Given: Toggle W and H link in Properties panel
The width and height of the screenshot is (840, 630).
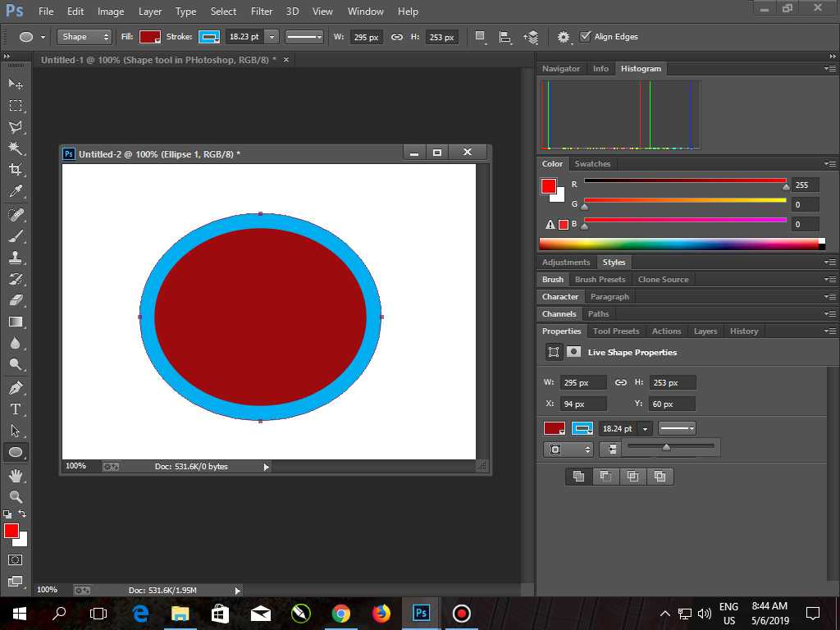Looking at the screenshot, I should (x=621, y=382).
